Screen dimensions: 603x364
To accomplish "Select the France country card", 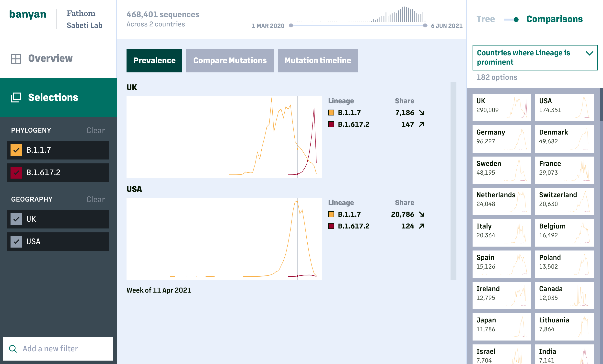I will [x=565, y=170].
